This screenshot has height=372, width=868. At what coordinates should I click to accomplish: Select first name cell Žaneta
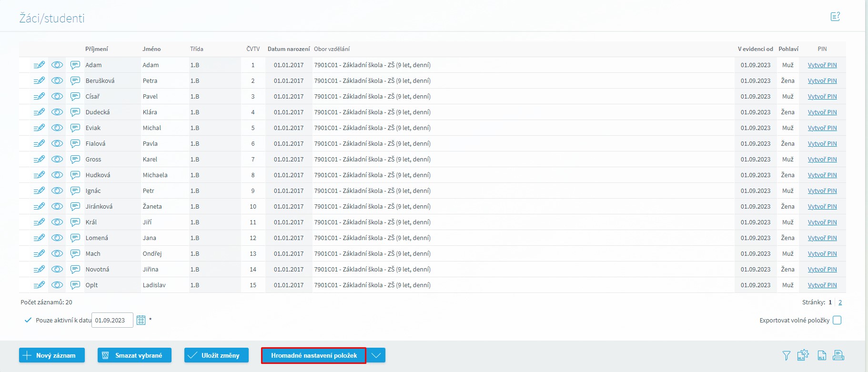pyautogui.click(x=152, y=206)
